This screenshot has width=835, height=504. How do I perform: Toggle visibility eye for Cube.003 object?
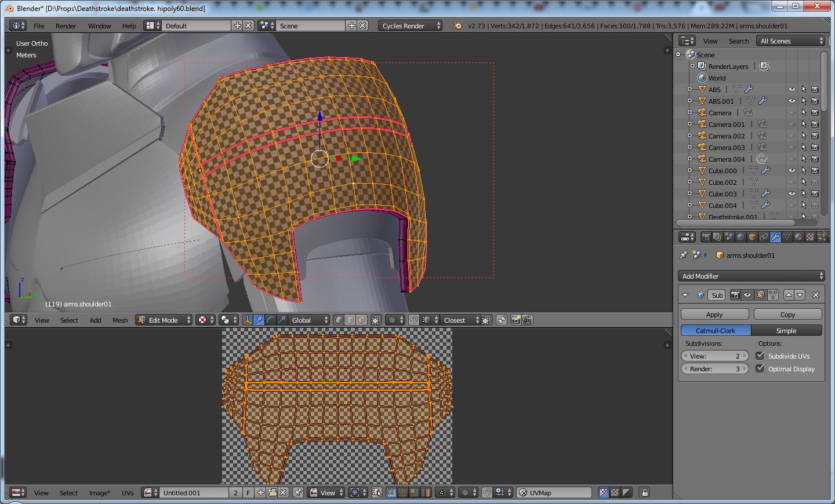click(792, 193)
